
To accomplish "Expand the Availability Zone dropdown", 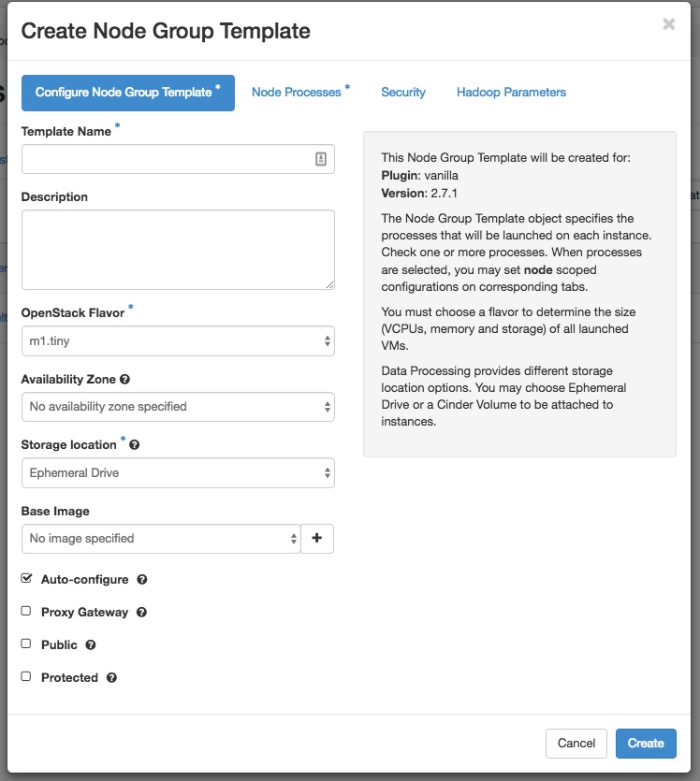I will point(178,407).
